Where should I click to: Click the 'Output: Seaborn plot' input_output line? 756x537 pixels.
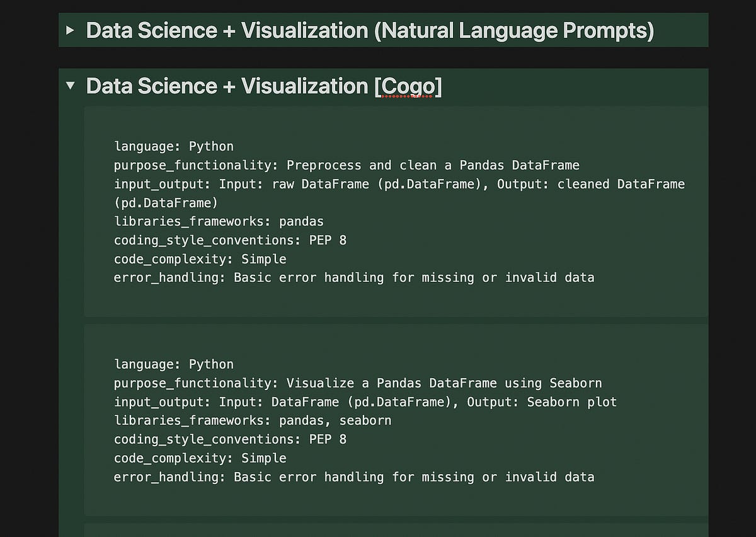(365, 402)
